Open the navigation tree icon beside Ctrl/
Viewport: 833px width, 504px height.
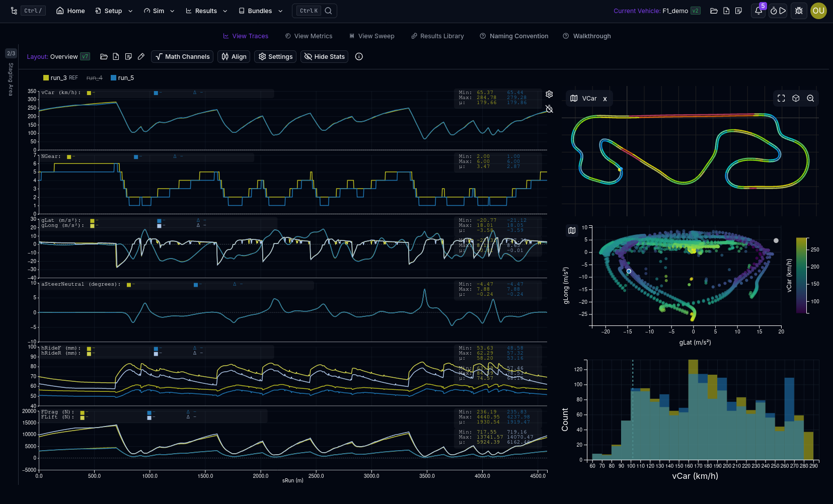pyautogui.click(x=14, y=11)
